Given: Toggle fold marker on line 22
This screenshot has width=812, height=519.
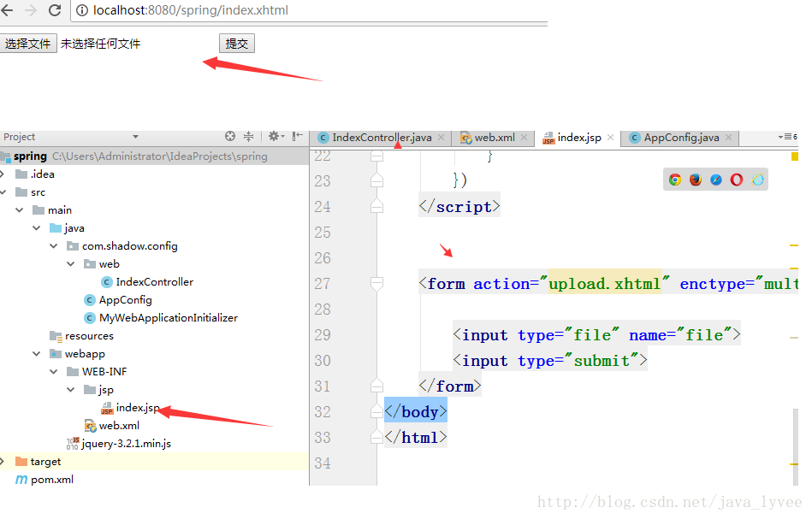Looking at the screenshot, I should [377, 156].
